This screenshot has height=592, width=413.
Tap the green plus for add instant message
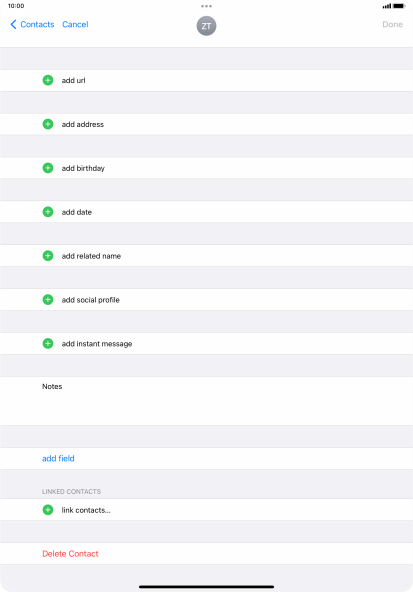click(48, 344)
